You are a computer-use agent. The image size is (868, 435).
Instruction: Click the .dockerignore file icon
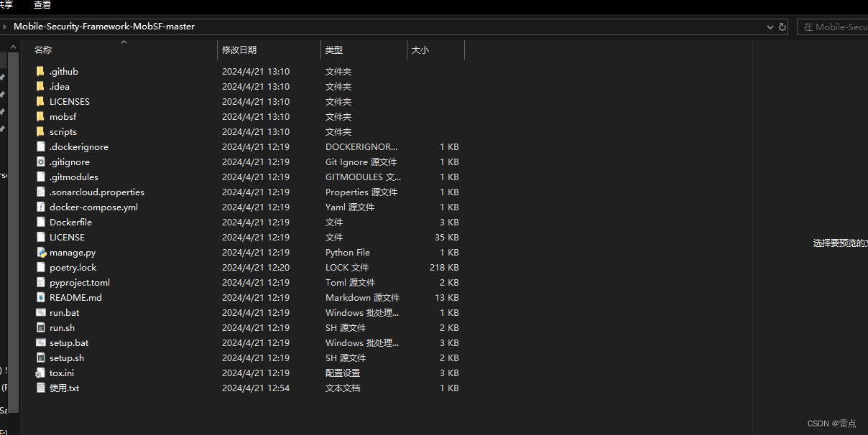40,146
